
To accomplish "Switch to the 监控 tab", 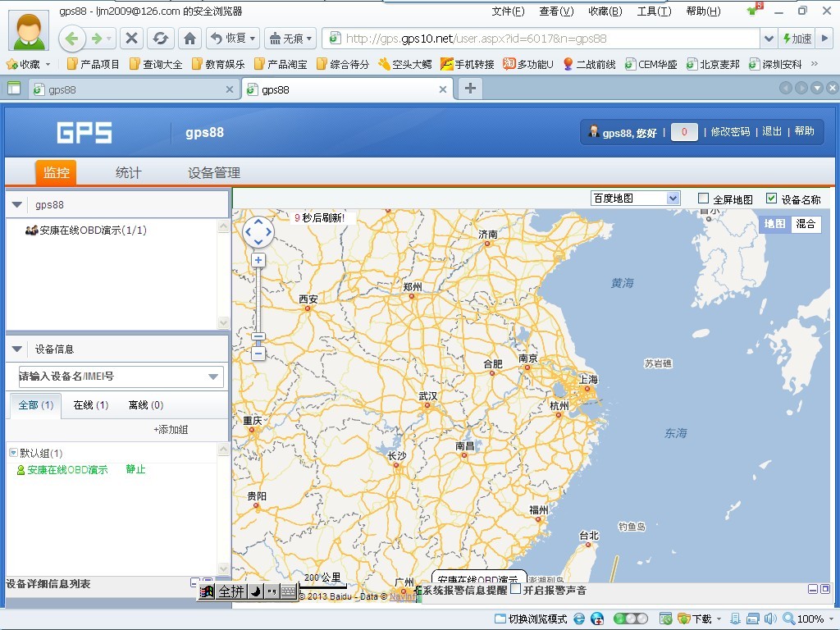I will (56, 172).
